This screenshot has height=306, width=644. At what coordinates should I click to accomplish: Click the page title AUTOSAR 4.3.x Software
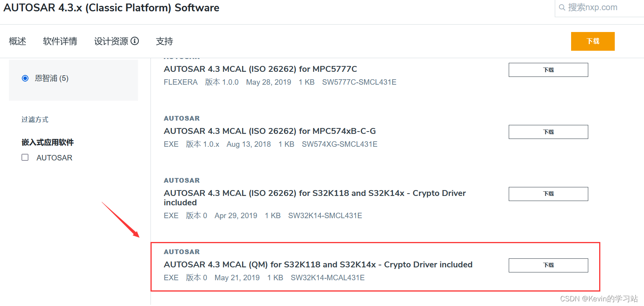coord(111,8)
